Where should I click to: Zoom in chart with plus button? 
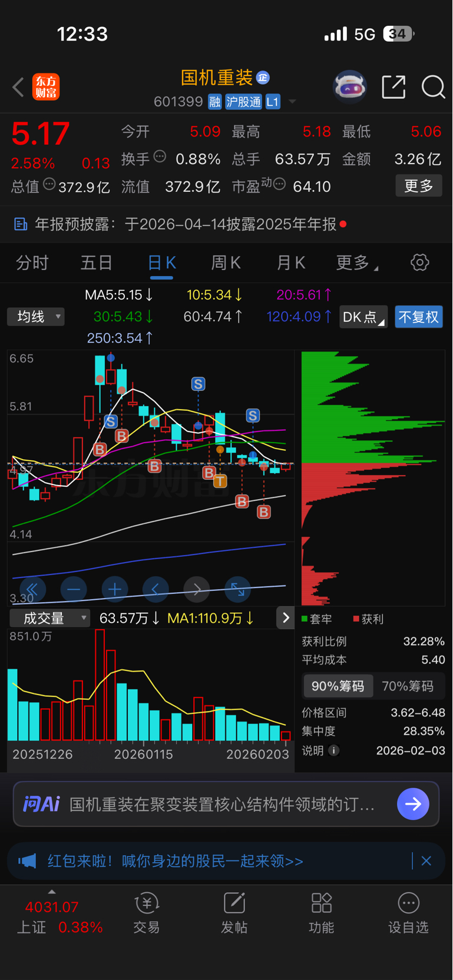(x=115, y=589)
